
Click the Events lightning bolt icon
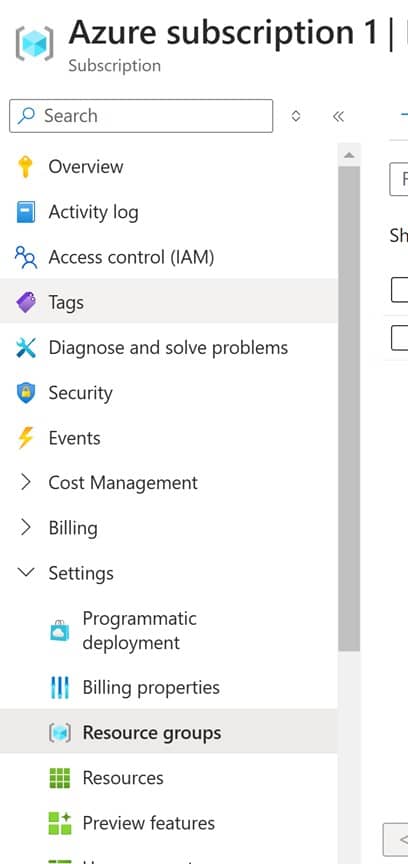coord(25,438)
